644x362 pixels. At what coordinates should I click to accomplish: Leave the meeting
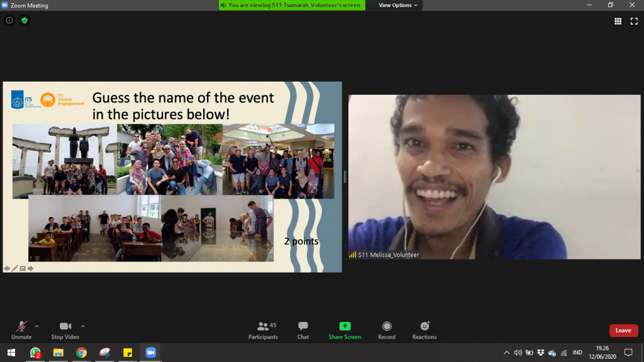click(x=623, y=331)
